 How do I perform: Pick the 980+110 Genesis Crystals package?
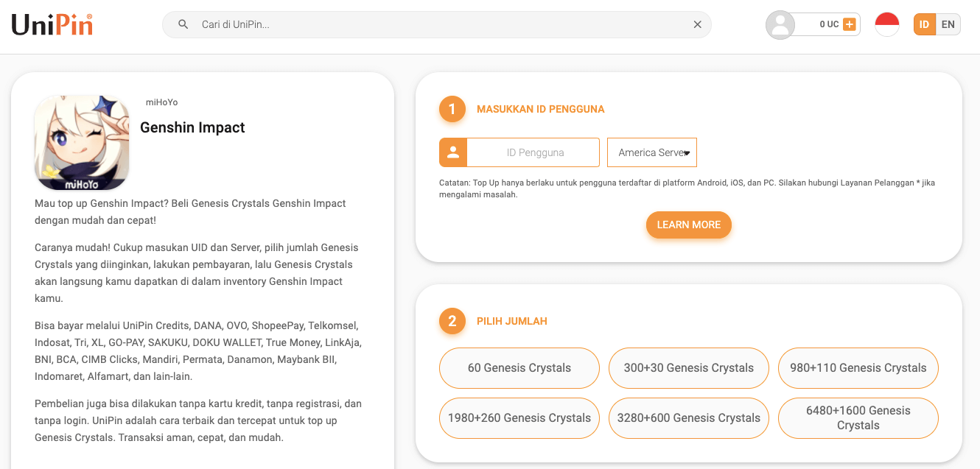tap(858, 368)
